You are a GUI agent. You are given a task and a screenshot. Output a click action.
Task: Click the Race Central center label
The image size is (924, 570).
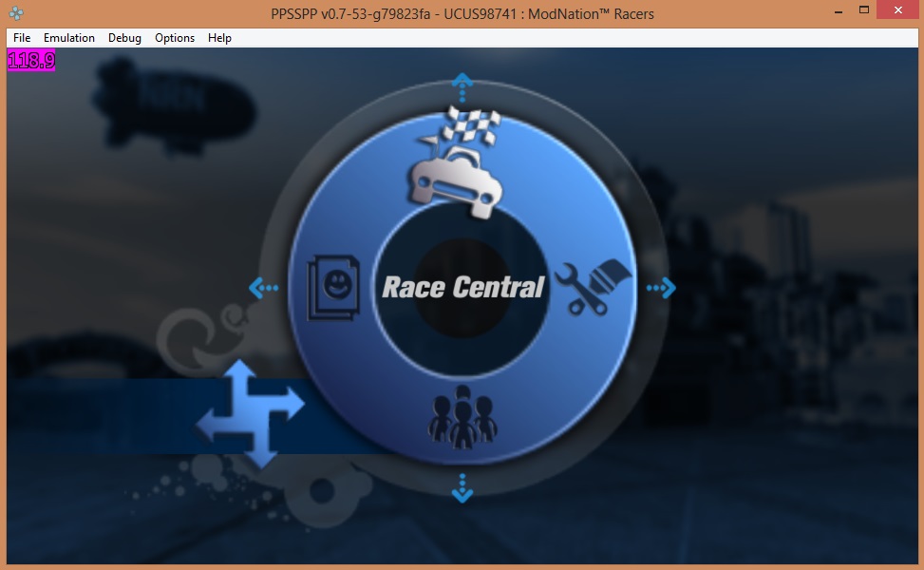pyautogui.click(x=462, y=287)
